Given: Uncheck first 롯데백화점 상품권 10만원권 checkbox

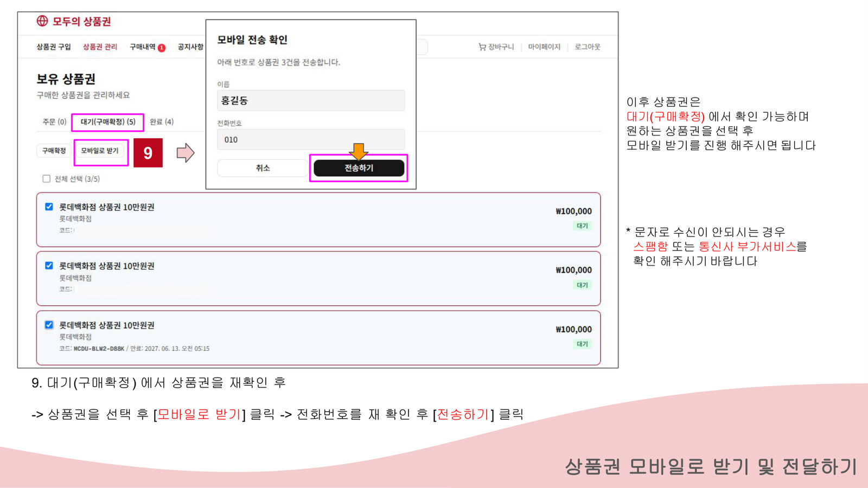Looking at the screenshot, I should point(49,207).
